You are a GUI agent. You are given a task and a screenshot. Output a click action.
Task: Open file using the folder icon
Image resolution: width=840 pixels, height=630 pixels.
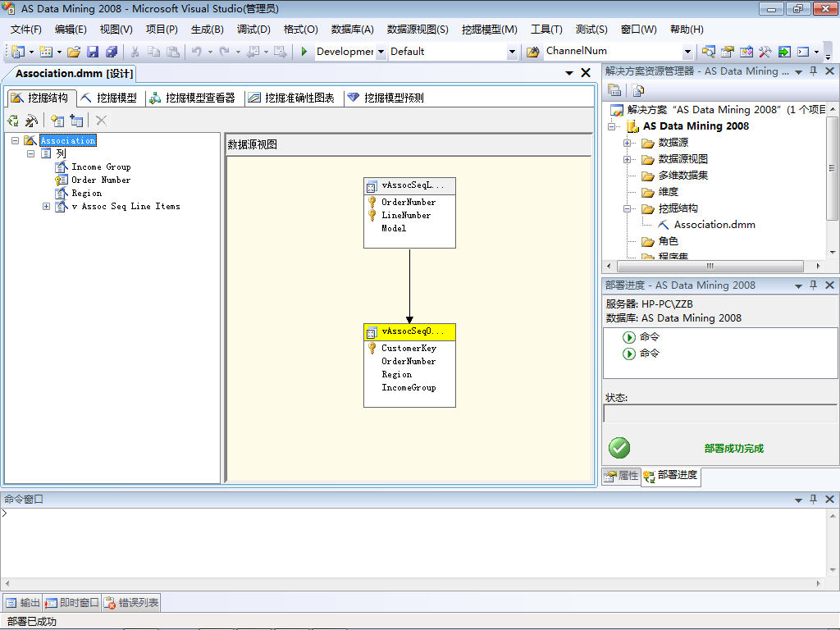[x=73, y=52]
